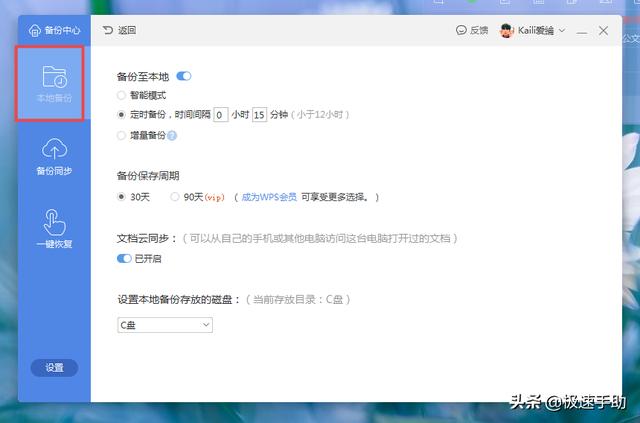Screen dimensions: 640x423
Task: Open the 成为WPS会员 link
Action: pyautogui.click(x=269, y=197)
